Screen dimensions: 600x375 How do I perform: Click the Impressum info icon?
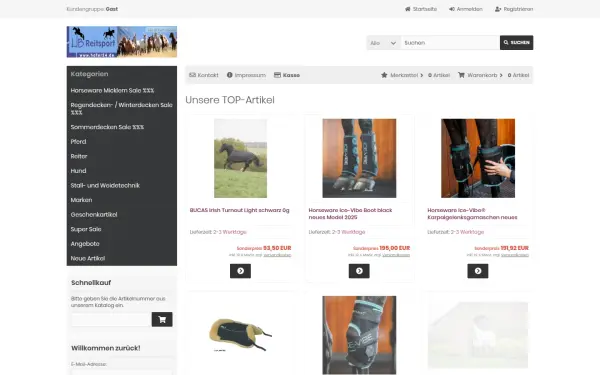coord(230,75)
